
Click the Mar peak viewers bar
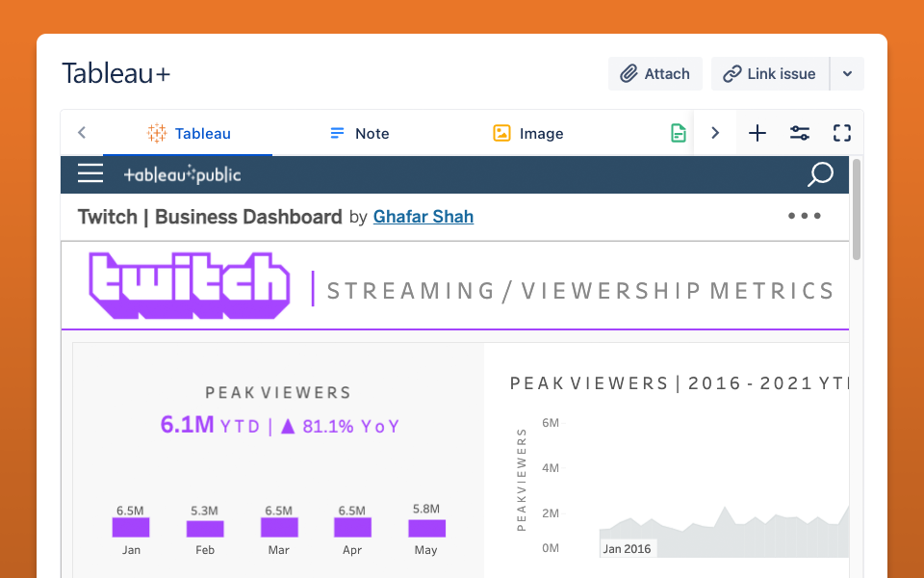pos(279,527)
